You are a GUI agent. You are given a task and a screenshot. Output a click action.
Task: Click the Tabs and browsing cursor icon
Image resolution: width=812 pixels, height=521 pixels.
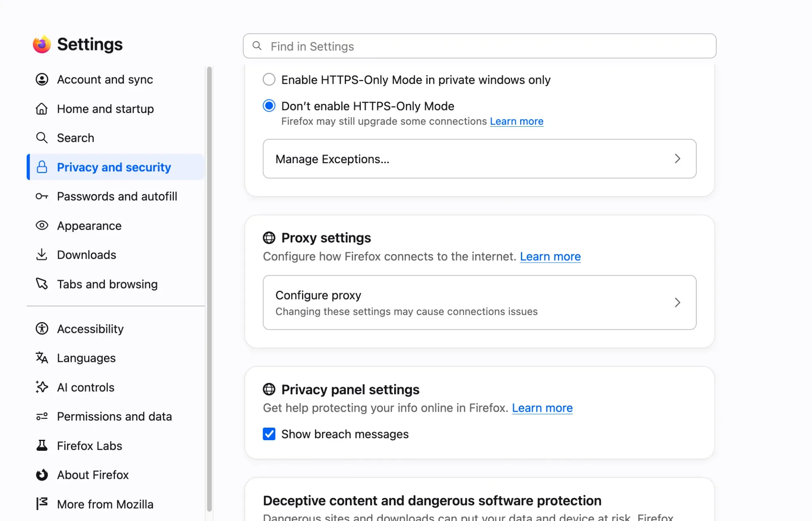click(x=42, y=284)
